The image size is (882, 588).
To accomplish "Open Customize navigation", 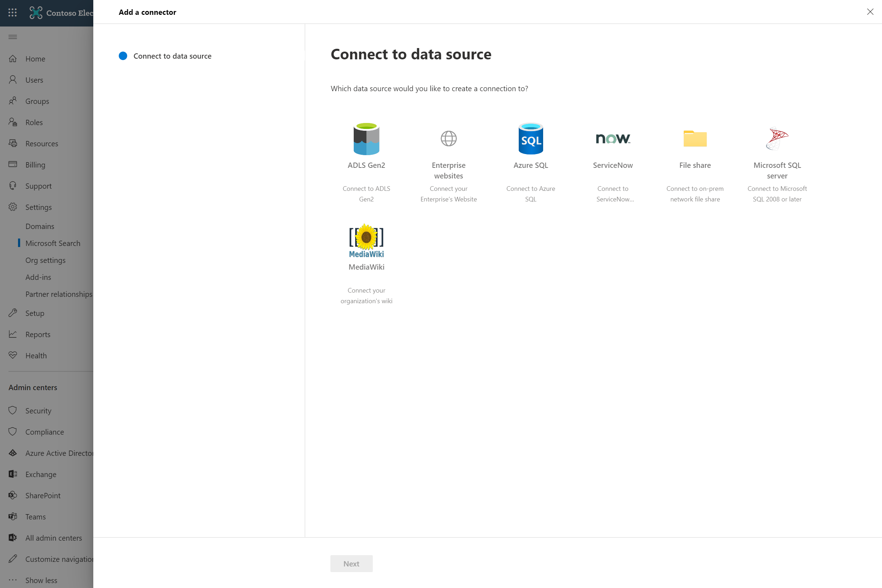I will tap(59, 559).
